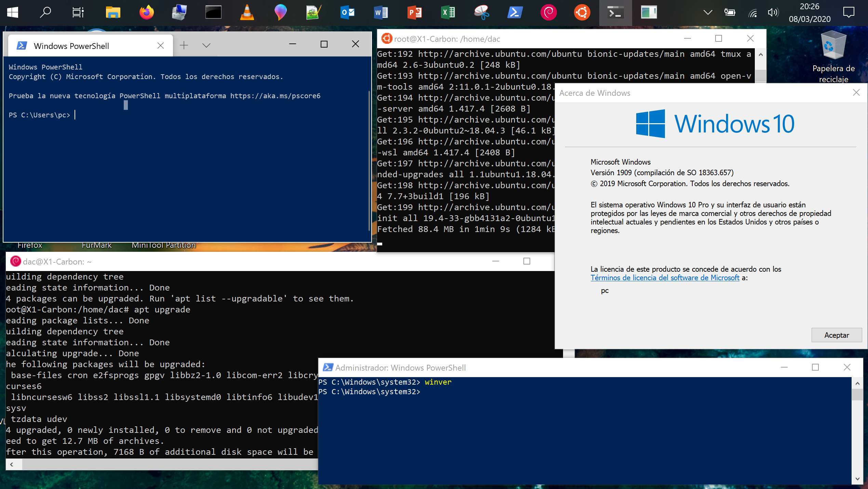Open PowerPoint taskbar icon
Image resolution: width=868 pixels, height=489 pixels.
(x=414, y=13)
